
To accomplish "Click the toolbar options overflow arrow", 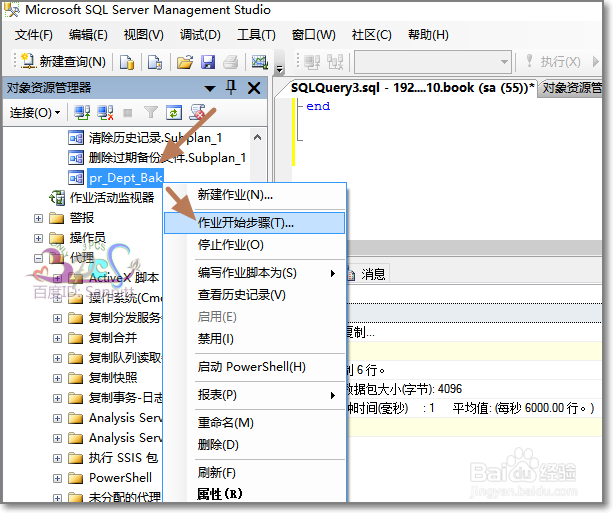I will (x=280, y=69).
